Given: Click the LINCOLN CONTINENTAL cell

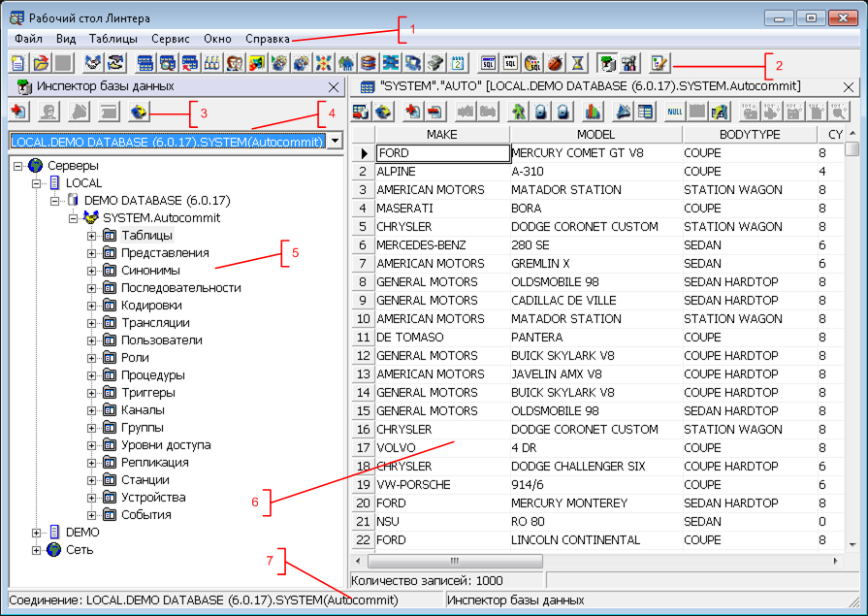Looking at the screenshot, I should click(596, 540).
